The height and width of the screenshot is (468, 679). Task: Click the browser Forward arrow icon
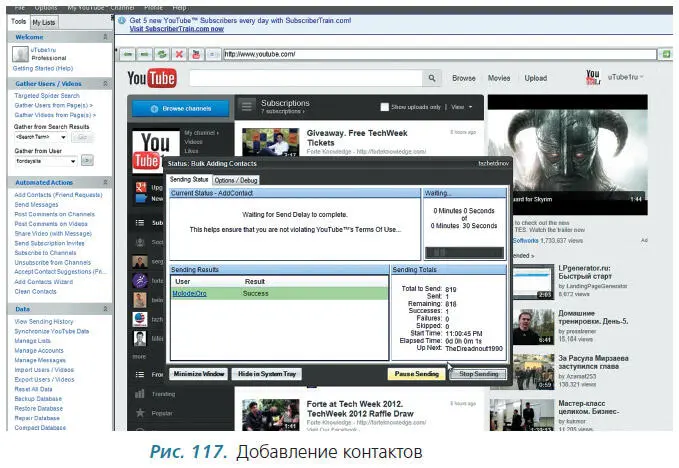coord(144,55)
